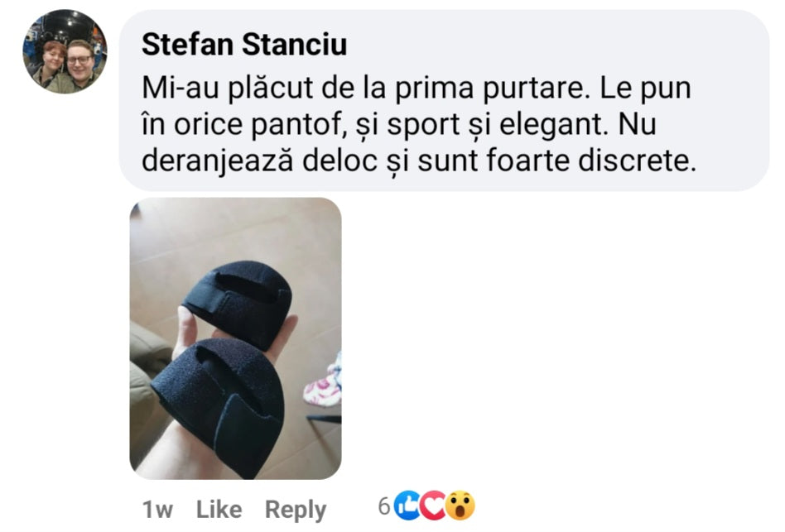Click the red heart reaction icon

click(x=431, y=506)
